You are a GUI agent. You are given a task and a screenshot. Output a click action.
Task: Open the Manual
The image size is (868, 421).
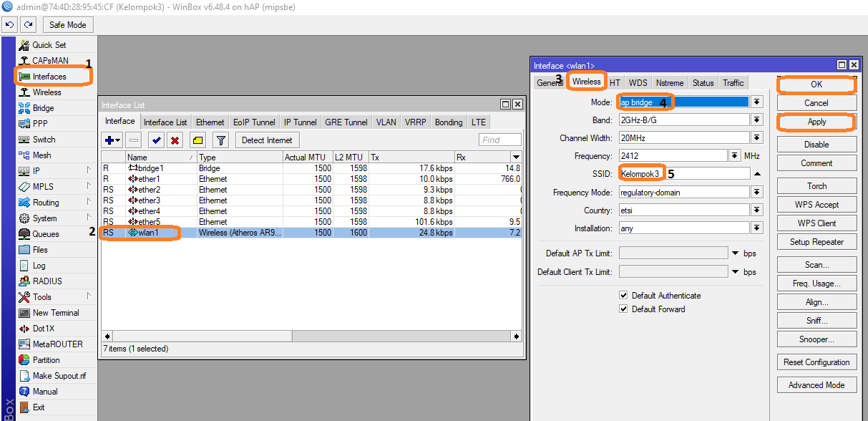[45, 392]
